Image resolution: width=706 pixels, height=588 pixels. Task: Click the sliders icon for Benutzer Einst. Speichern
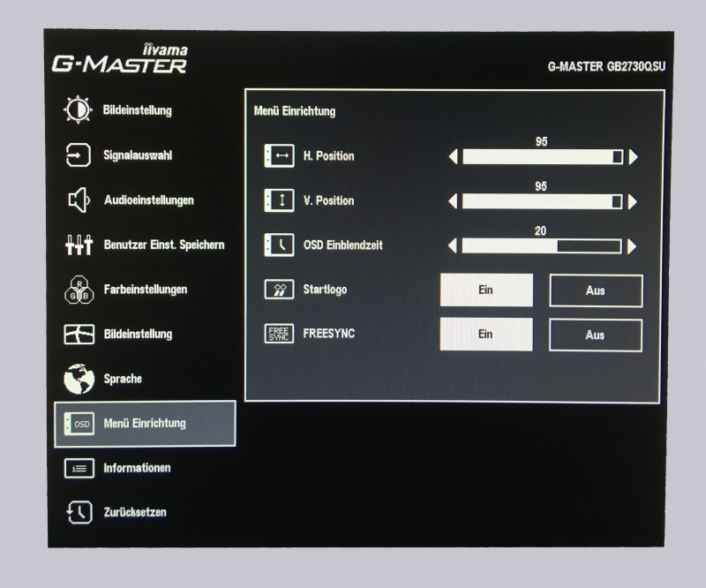tap(79, 245)
